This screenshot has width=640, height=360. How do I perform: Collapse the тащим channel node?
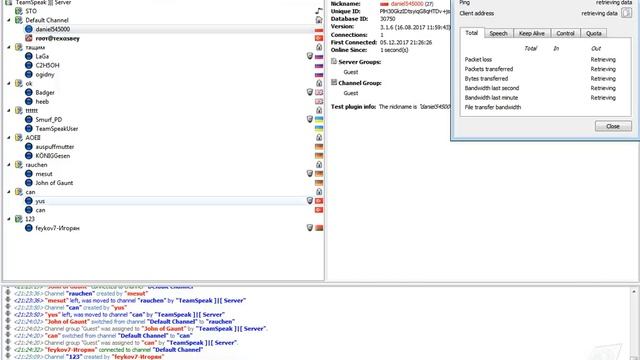click(x=9, y=47)
